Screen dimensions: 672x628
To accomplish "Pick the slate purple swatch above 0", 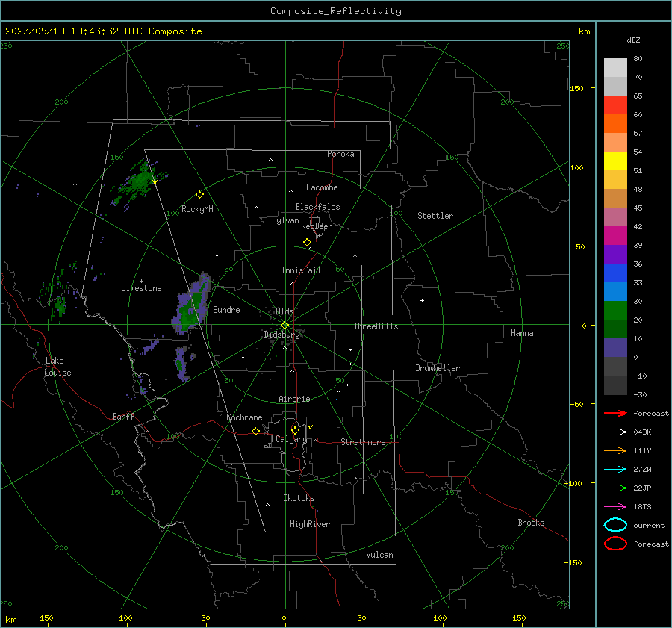I will [x=615, y=348].
